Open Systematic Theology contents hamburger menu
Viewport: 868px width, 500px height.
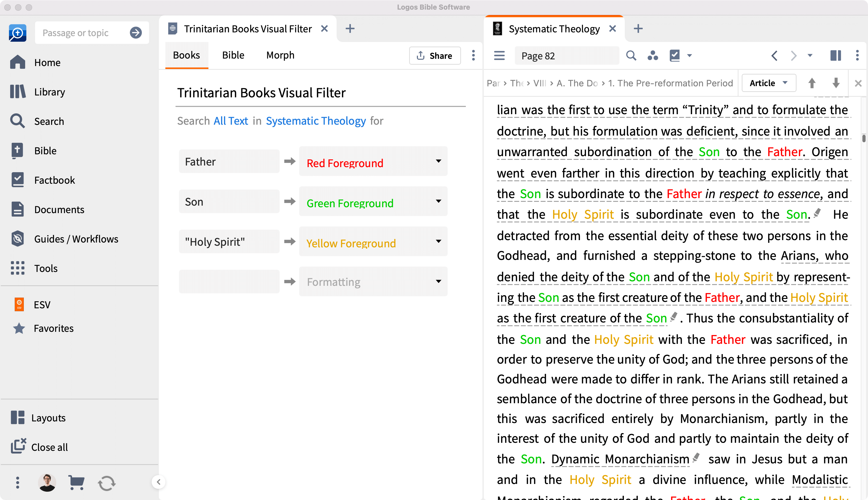[499, 55]
